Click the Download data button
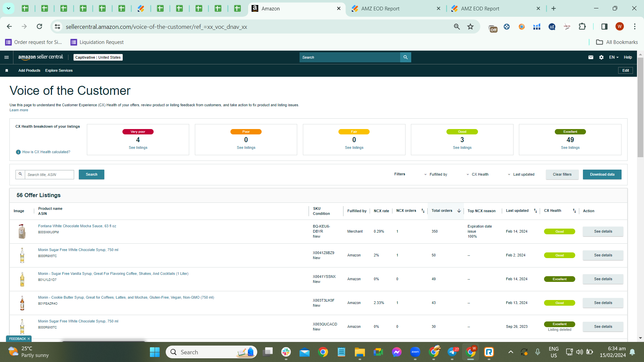The width and height of the screenshot is (644, 362). (602, 174)
